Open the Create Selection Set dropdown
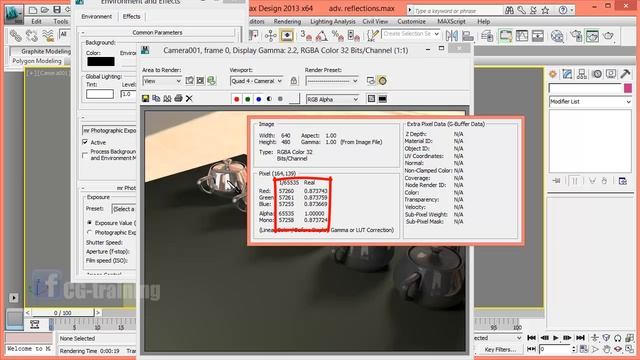Viewport: 640px width, 360px height. (x=411, y=34)
